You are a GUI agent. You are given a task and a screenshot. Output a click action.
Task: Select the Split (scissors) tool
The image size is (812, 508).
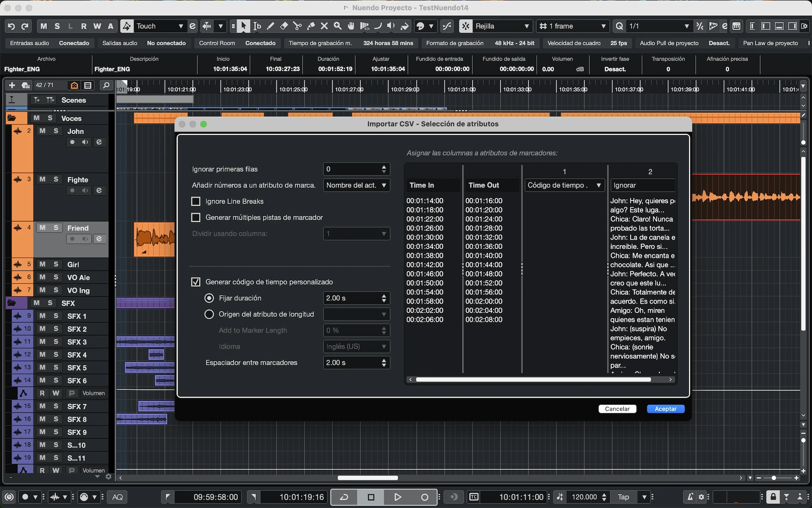click(x=297, y=26)
